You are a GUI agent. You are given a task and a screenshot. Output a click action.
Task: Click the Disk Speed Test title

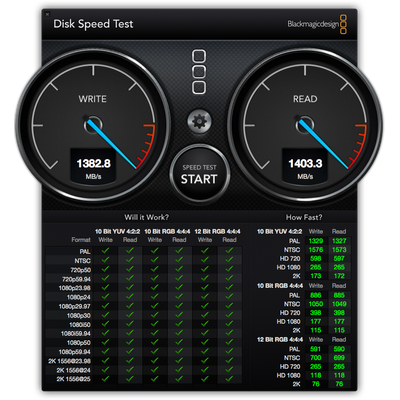[93, 24]
